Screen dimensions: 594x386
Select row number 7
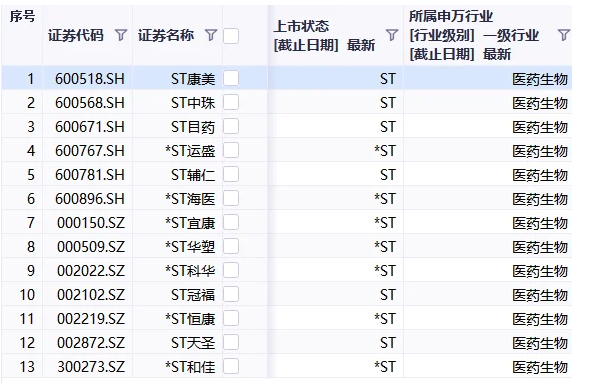pos(31,222)
